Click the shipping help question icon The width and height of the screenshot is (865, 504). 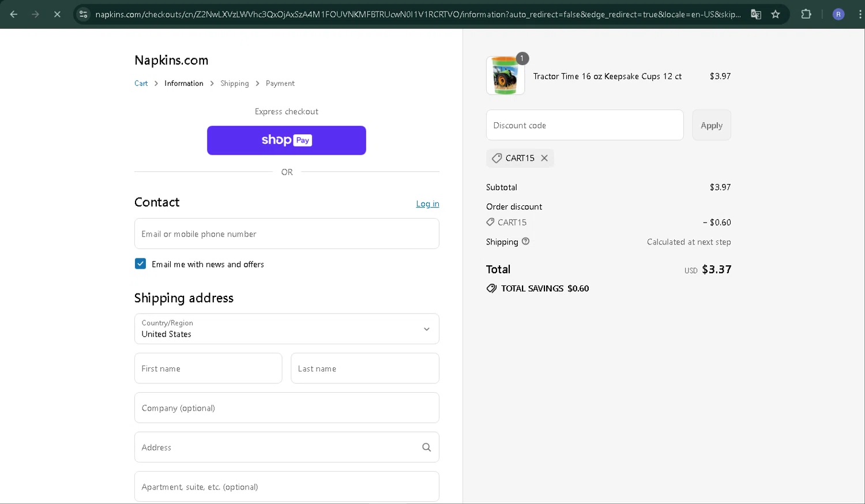coord(525,242)
